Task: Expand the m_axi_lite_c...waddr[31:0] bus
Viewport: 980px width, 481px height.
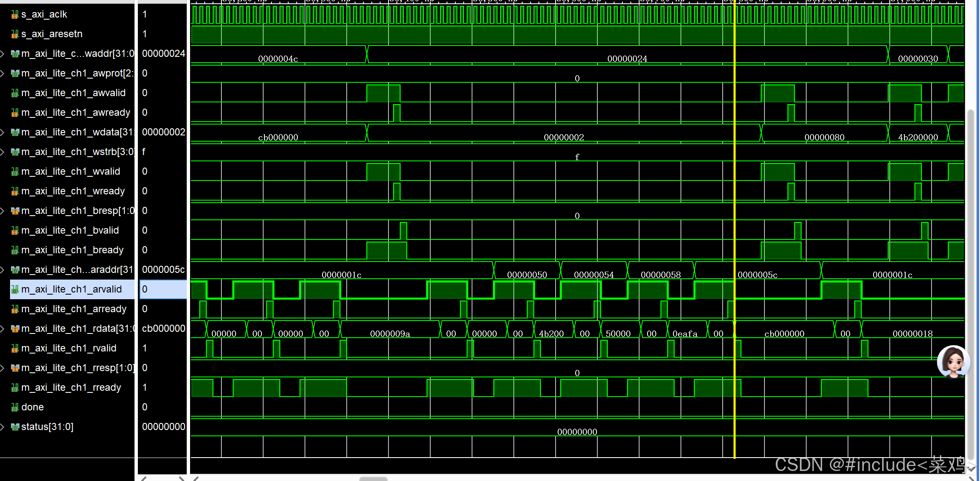Action: click(x=3, y=53)
